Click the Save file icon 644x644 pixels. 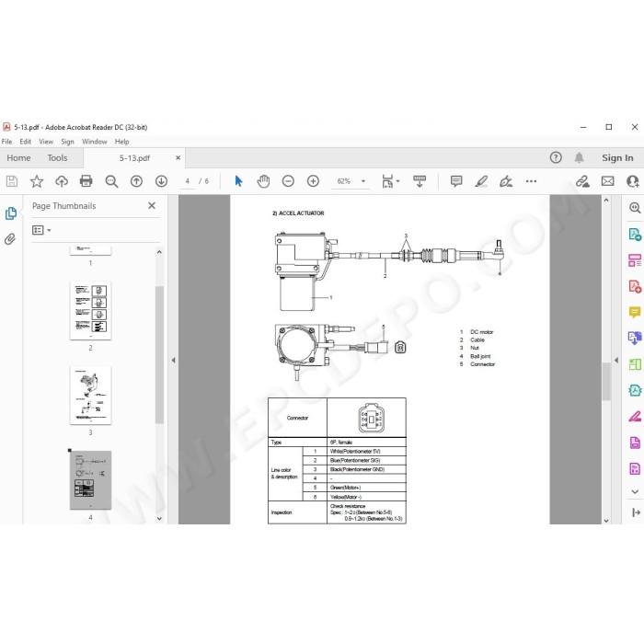point(12,181)
